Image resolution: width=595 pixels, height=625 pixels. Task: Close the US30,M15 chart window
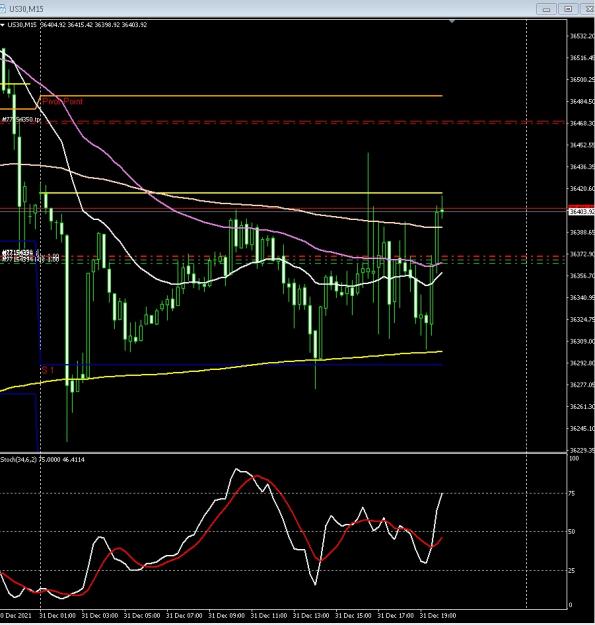pyautogui.click(x=588, y=9)
